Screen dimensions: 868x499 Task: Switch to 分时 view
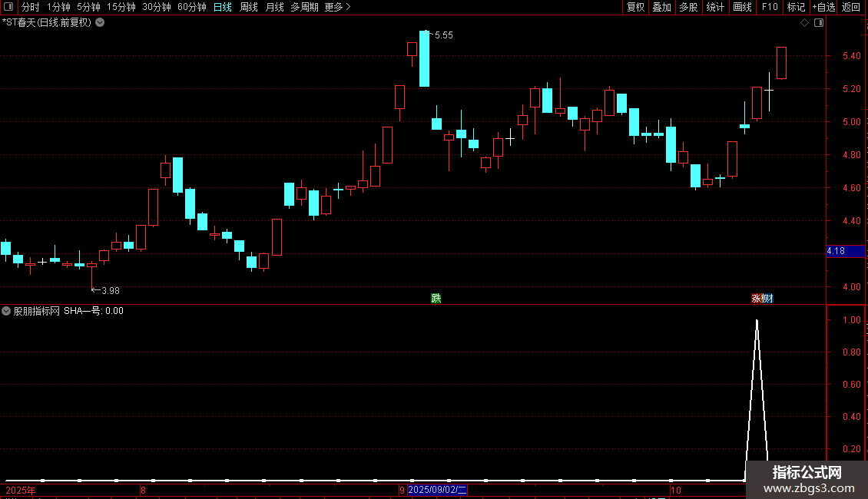click(31, 7)
